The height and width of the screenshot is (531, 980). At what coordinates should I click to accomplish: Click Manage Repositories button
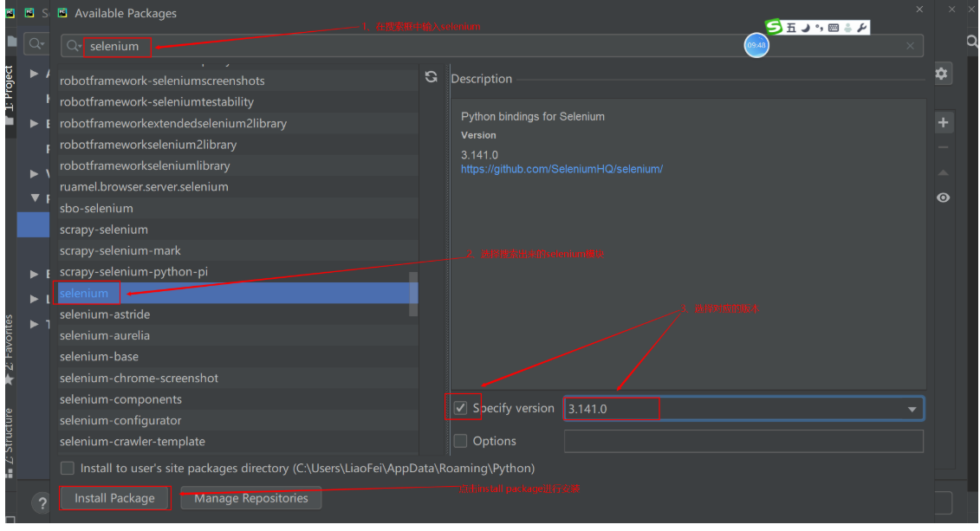pos(251,498)
